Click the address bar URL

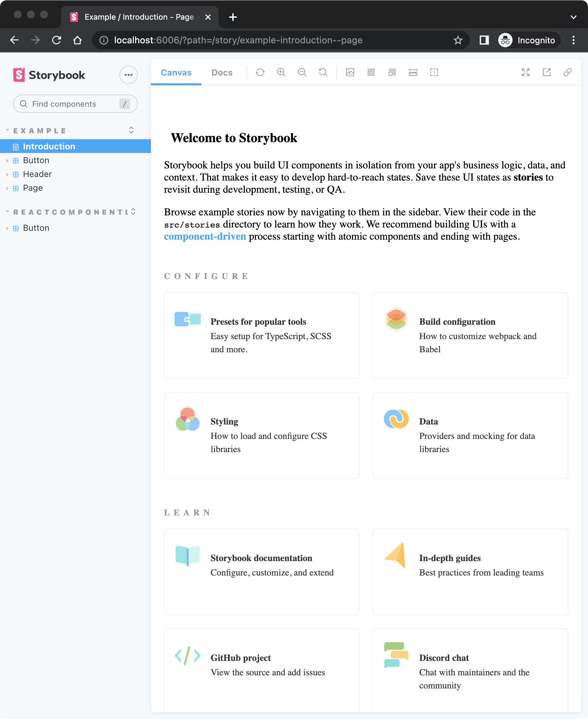click(x=238, y=40)
